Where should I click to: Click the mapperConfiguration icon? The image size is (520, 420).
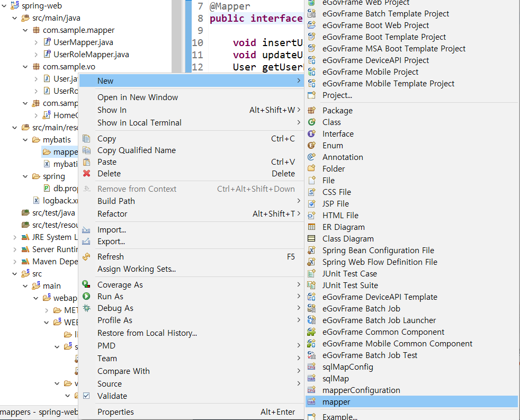pyautogui.click(x=311, y=390)
